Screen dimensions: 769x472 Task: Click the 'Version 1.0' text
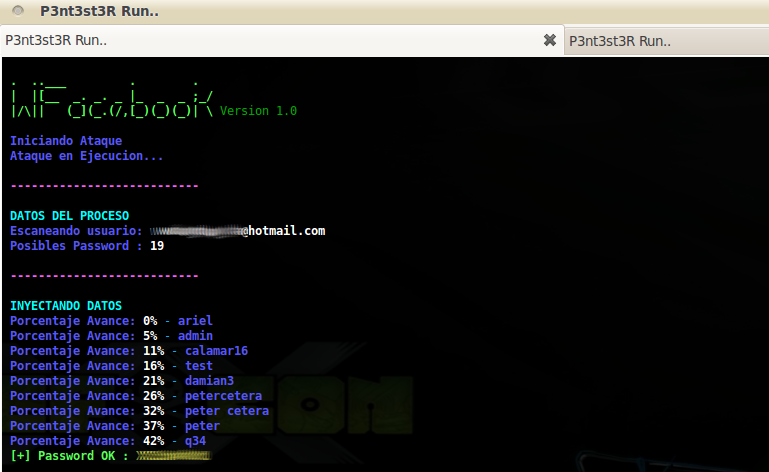[258, 111]
